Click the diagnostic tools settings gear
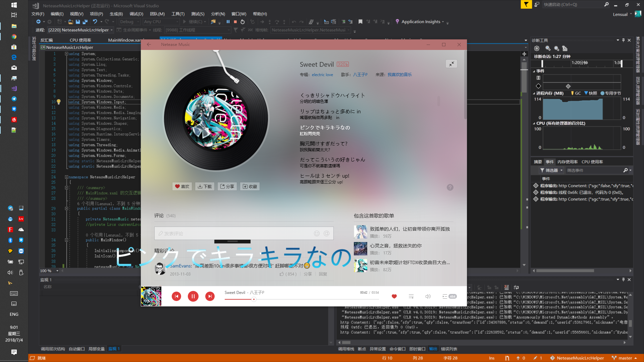Screen dimensions: 644x362 point(537,48)
